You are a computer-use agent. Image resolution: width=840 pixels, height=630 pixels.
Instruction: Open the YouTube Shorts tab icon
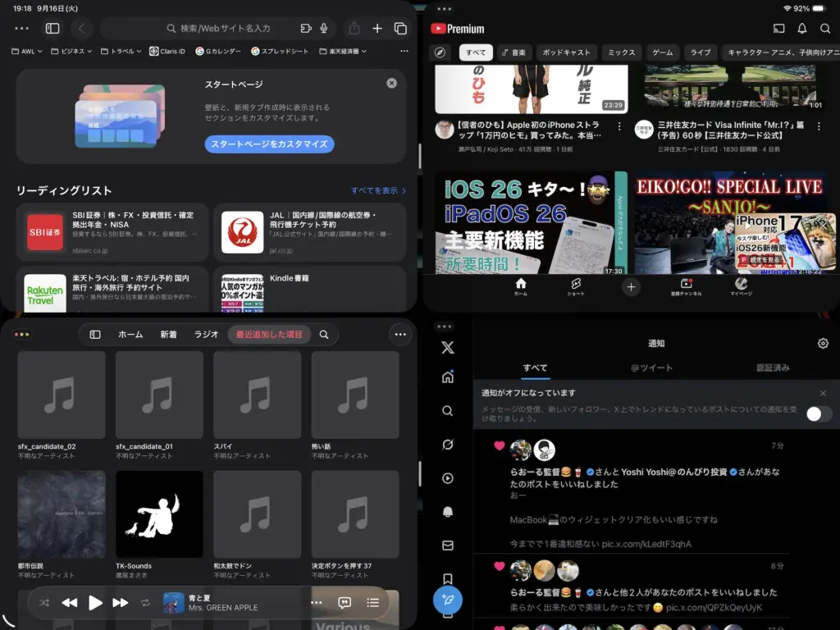[576, 286]
